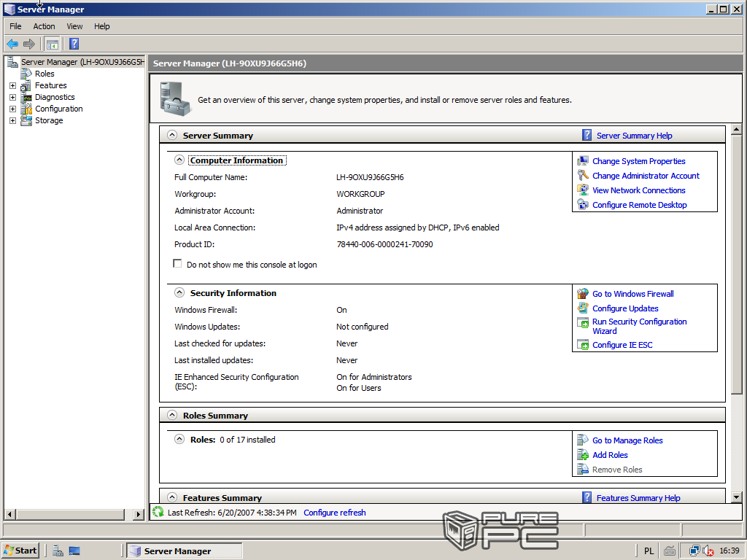The height and width of the screenshot is (560, 747).
Task: Open the Configure Updates link
Action: pyautogui.click(x=625, y=308)
